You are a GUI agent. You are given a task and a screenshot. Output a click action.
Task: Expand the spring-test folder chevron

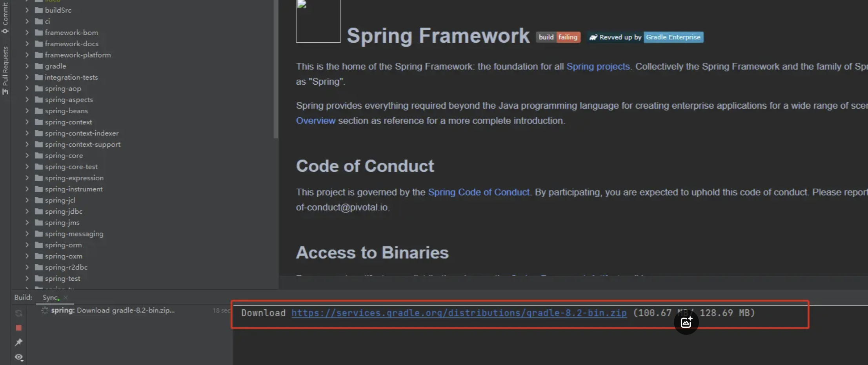(x=27, y=278)
